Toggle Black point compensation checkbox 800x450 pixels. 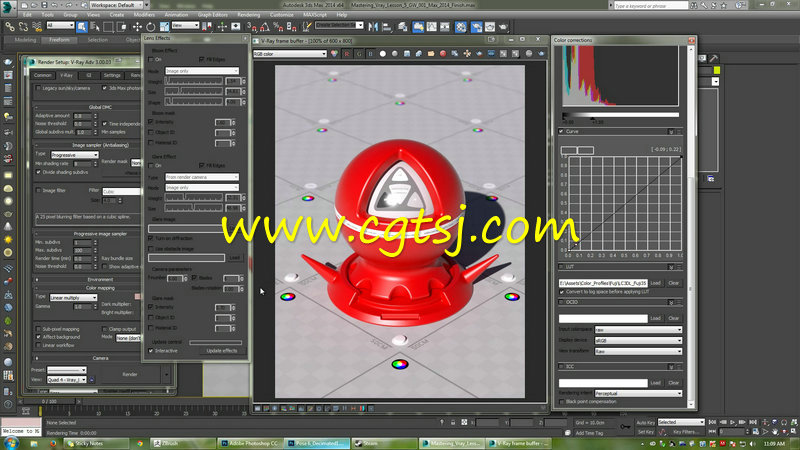(562, 402)
